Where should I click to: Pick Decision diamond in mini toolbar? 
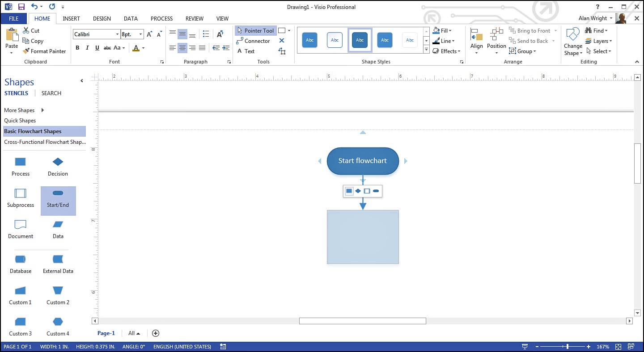point(358,191)
